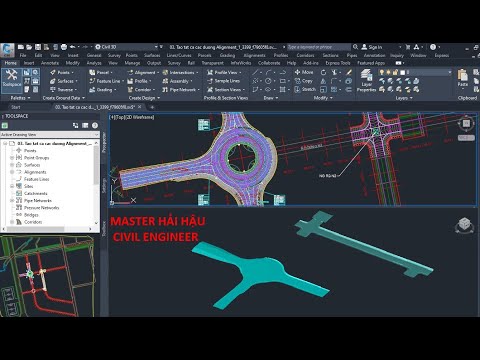Click the Toolspace panorama display icon
This screenshot has width=480, height=360.
pos(85,125)
